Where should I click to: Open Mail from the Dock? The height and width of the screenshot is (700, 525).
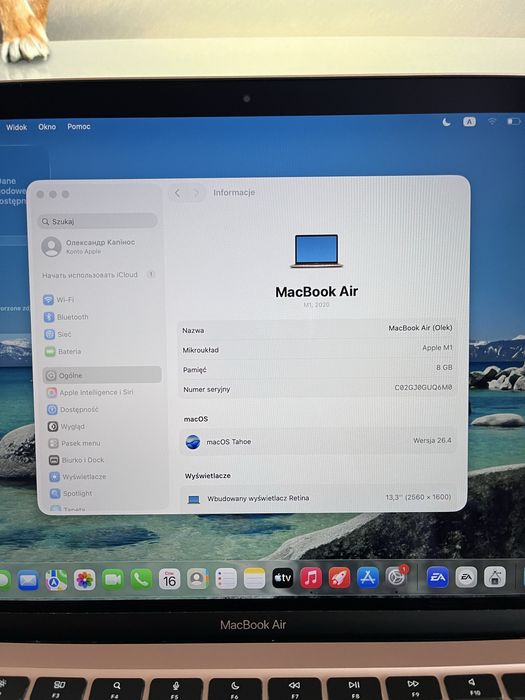pyautogui.click(x=28, y=580)
